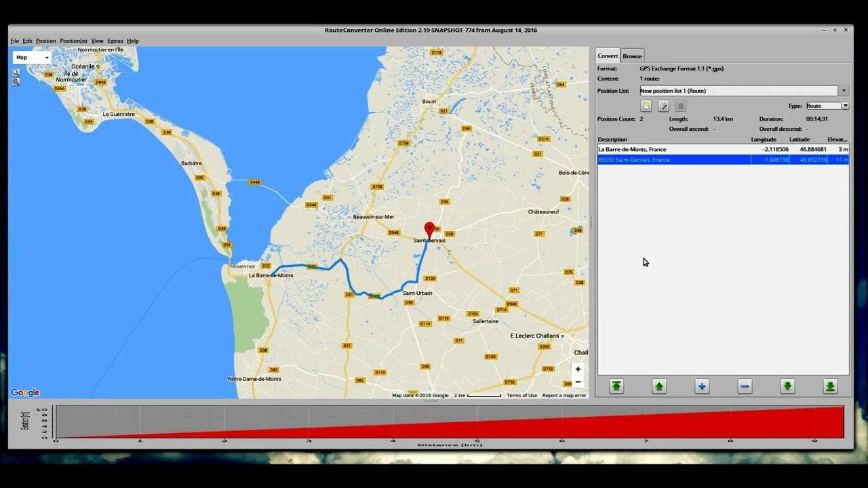This screenshot has width=868, height=488.
Task: Open the View menu
Action: click(x=97, y=41)
